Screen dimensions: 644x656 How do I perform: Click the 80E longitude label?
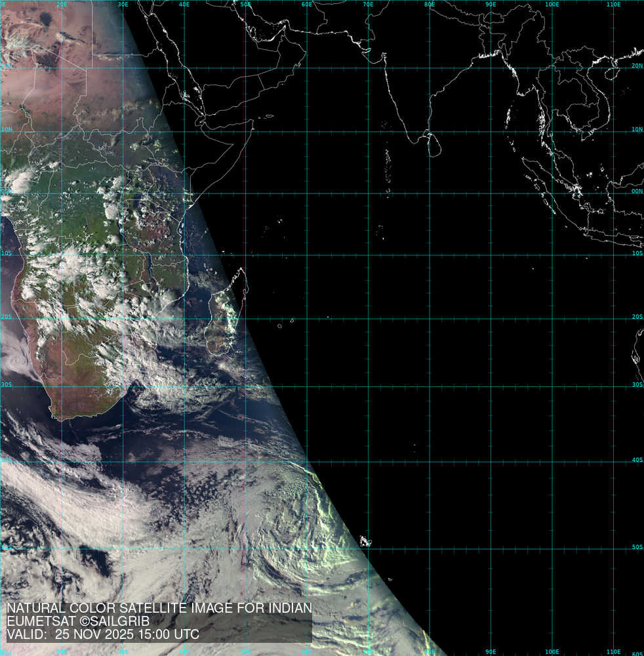[430, 5]
